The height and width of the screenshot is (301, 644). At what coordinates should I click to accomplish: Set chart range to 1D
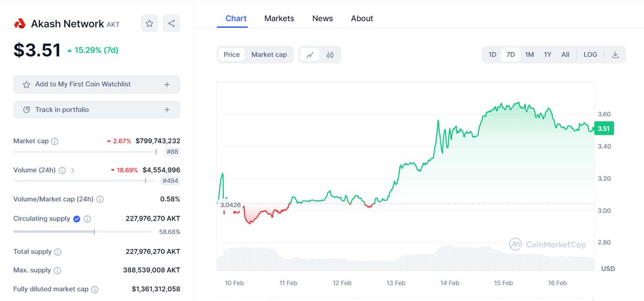click(x=492, y=55)
